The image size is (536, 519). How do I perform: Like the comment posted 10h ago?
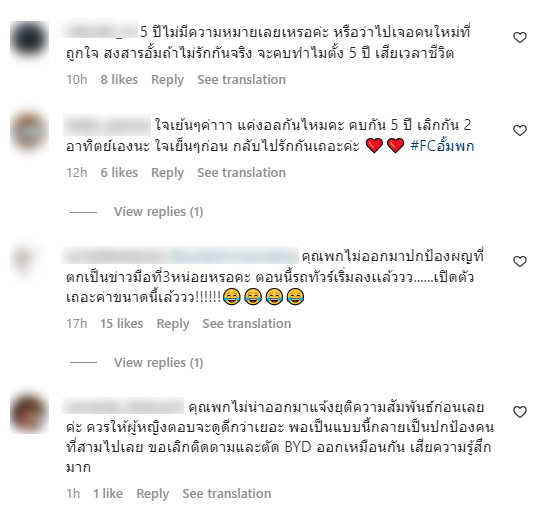(520, 37)
